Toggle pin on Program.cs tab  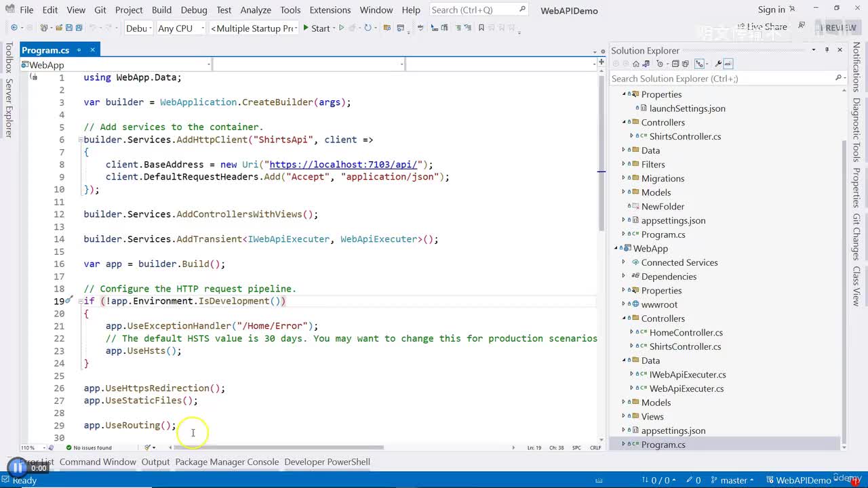point(79,50)
